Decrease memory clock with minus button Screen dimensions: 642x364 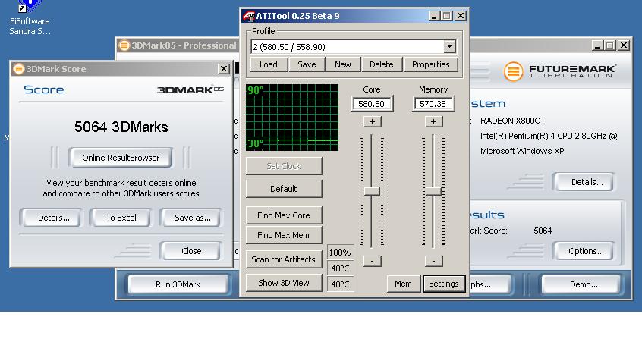[x=433, y=261]
